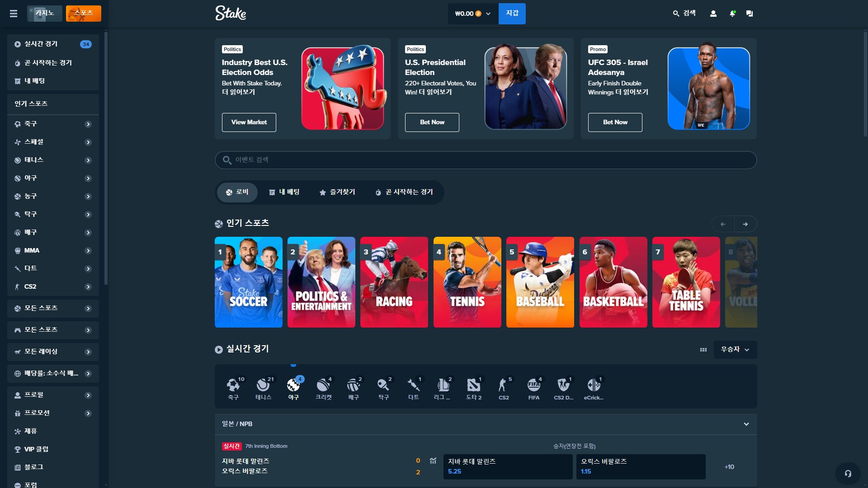The height and width of the screenshot is (488, 868).
Task: Open the Table Tennis sport card
Action: click(x=686, y=282)
